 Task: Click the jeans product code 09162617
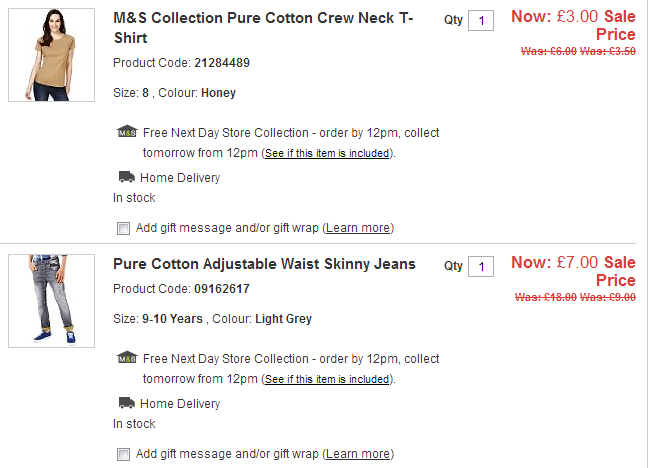(223, 289)
